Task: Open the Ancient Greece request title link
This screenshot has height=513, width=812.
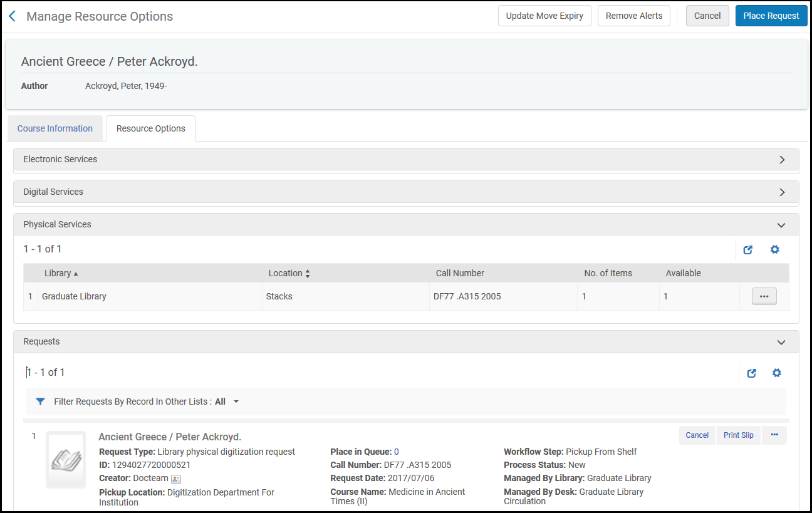Action: [x=170, y=437]
